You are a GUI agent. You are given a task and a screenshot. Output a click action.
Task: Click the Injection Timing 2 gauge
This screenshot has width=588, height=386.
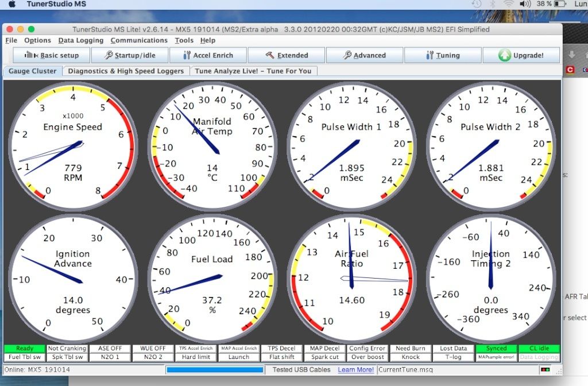tap(491, 279)
